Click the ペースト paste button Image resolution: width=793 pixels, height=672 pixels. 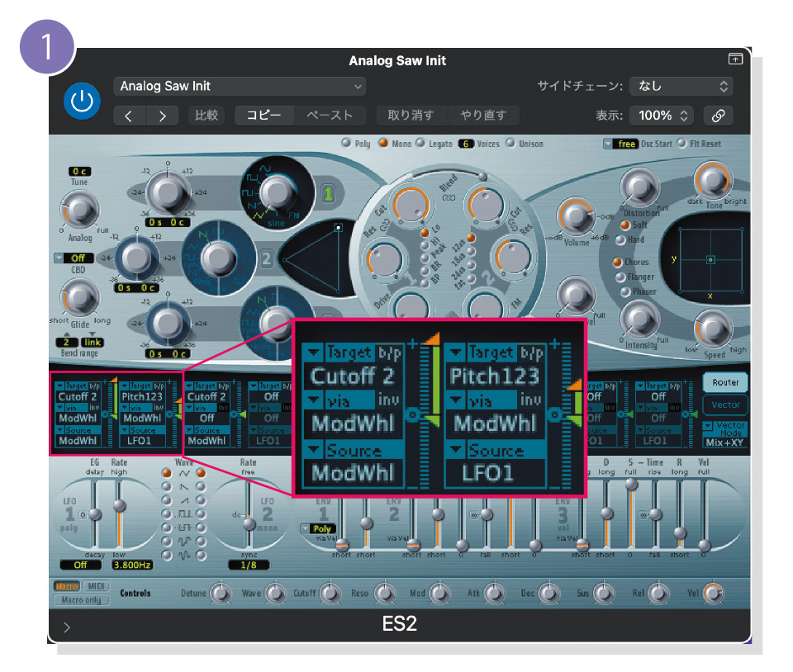[330, 116]
